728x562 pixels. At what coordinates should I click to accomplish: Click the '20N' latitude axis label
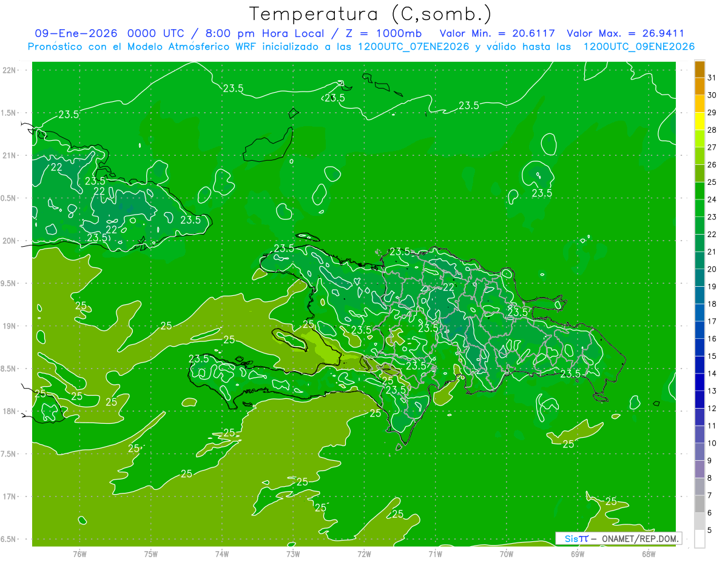pyautogui.click(x=8, y=241)
